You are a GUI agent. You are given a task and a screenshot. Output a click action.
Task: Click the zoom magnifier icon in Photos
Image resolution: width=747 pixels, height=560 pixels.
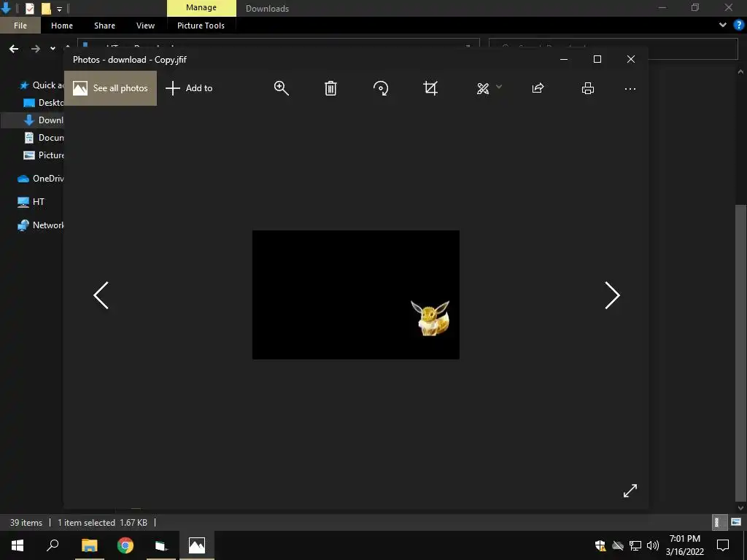[281, 88]
